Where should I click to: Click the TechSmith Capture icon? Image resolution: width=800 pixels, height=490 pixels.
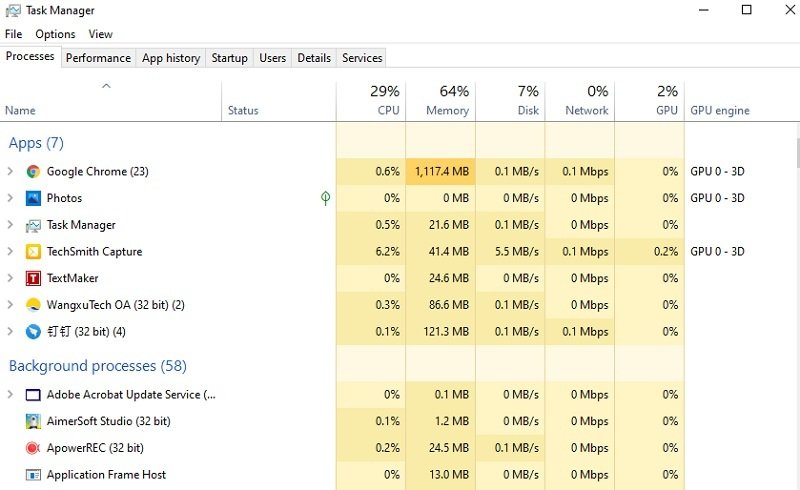pos(33,252)
